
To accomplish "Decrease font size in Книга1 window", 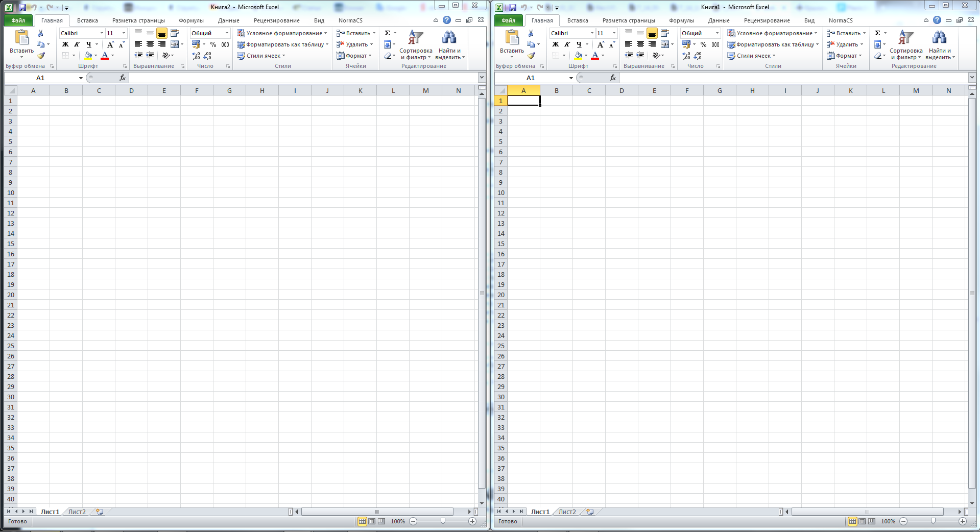I will (x=612, y=44).
